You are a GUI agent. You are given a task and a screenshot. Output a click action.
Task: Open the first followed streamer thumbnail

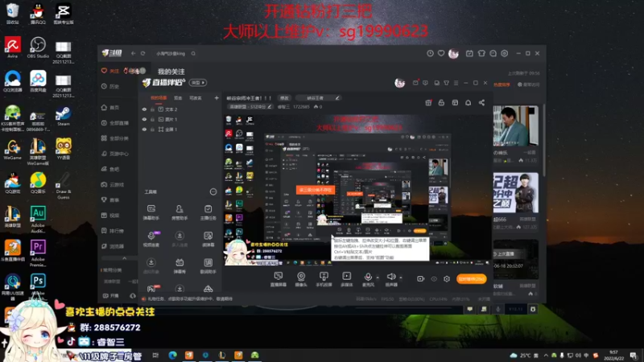(x=515, y=125)
